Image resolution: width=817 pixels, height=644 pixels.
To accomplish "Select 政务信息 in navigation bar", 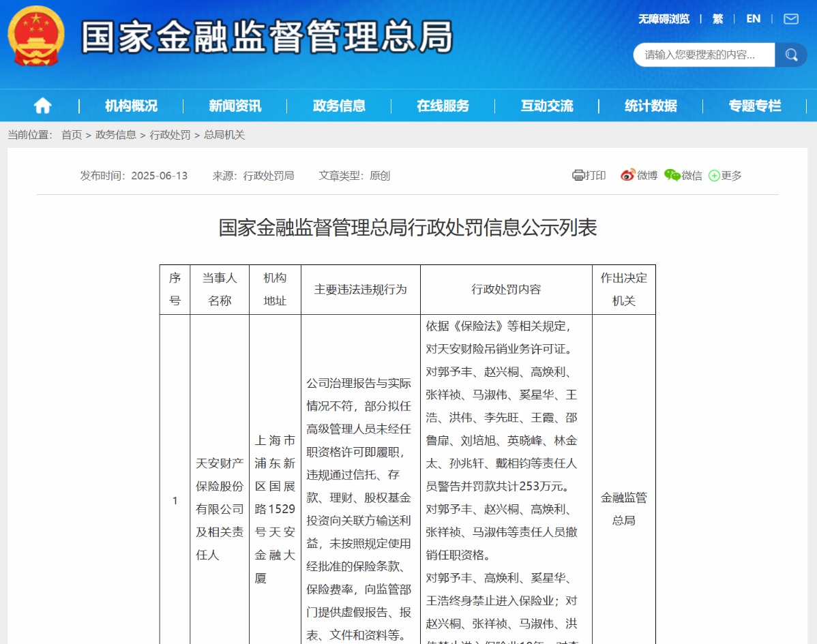I will pyautogui.click(x=339, y=106).
